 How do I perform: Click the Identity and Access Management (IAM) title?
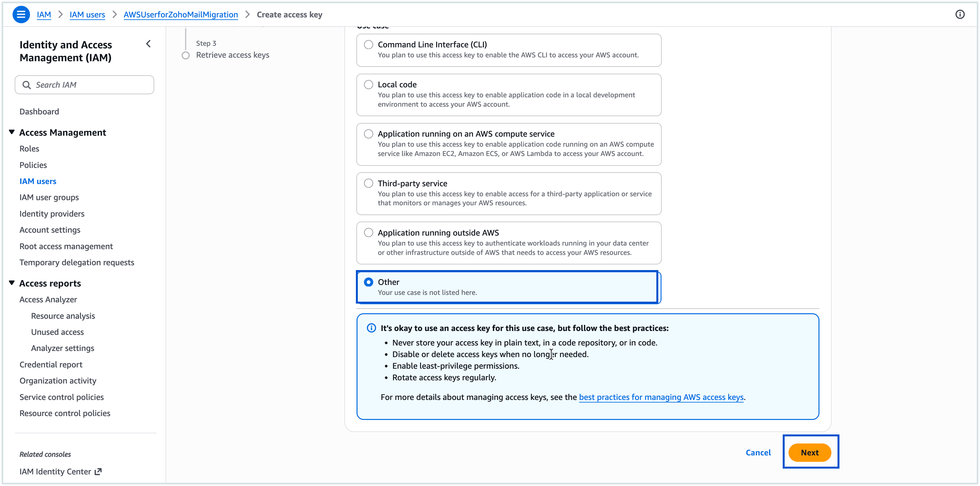(x=66, y=51)
